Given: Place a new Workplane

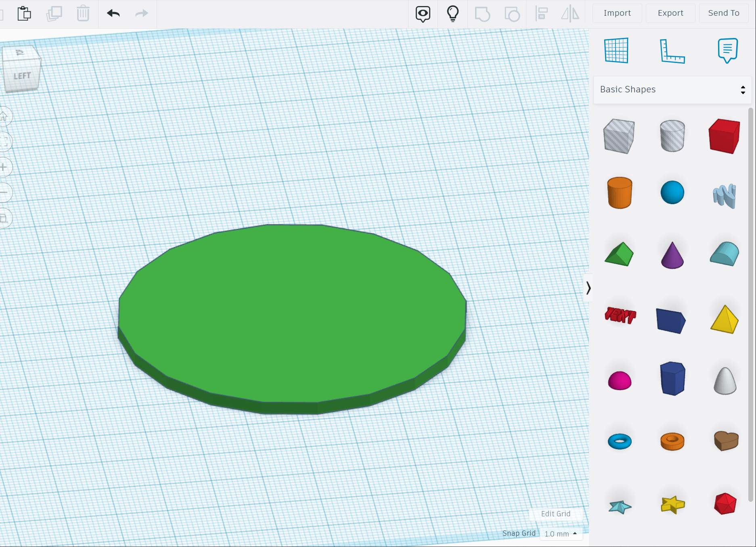Looking at the screenshot, I should [x=616, y=51].
